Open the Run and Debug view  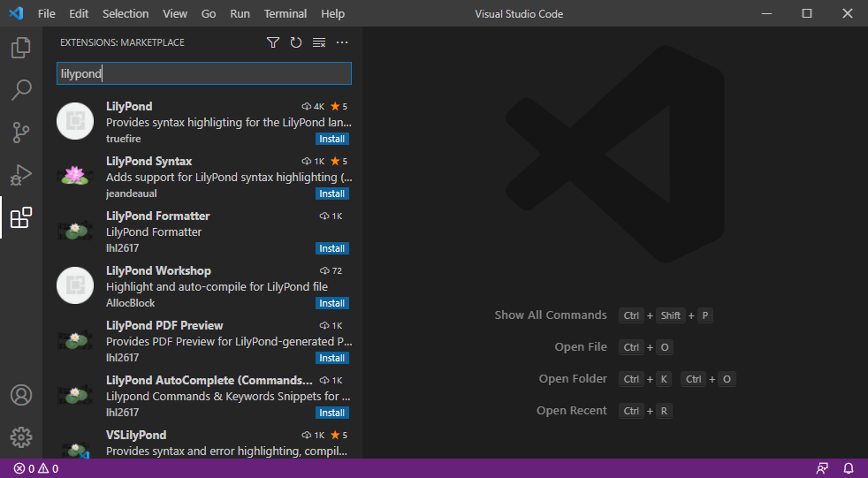point(21,175)
